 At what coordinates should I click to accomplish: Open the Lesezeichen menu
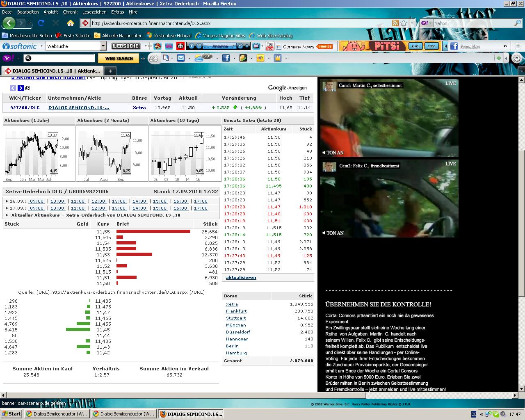(x=94, y=12)
